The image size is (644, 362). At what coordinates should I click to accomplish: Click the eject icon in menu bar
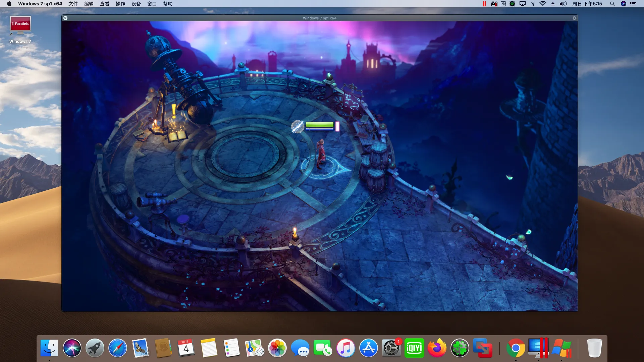click(x=553, y=4)
